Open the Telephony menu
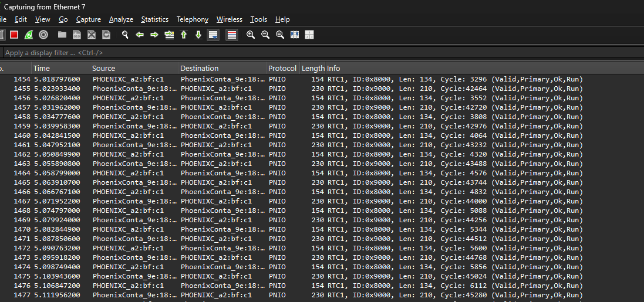The image size is (644, 302). 192,19
